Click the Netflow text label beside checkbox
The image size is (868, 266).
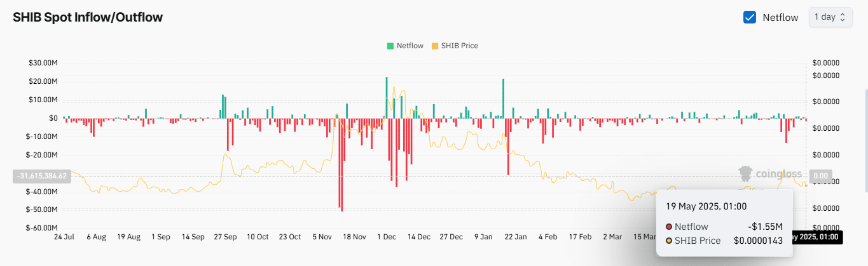point(780,17)
